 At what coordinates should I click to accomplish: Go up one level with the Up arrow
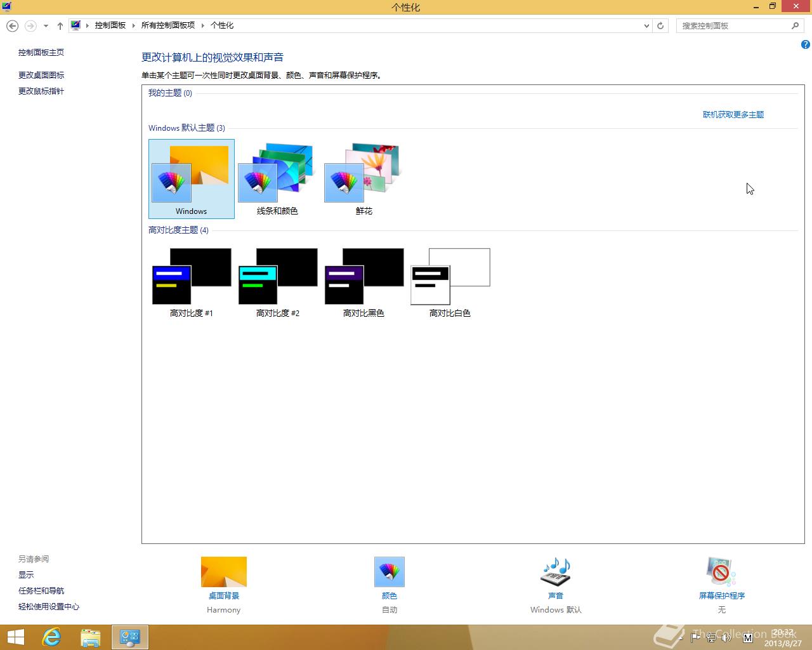click(x=60, y=25)
